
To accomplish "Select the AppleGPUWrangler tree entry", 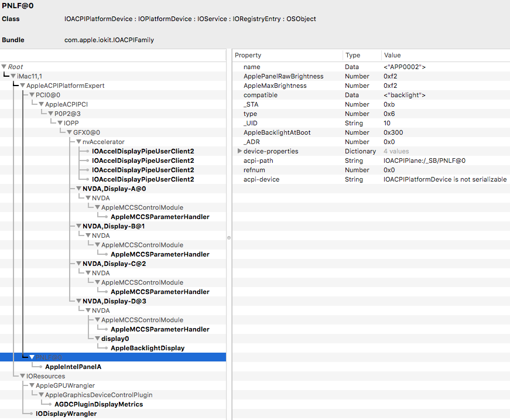I will [65, 385].
